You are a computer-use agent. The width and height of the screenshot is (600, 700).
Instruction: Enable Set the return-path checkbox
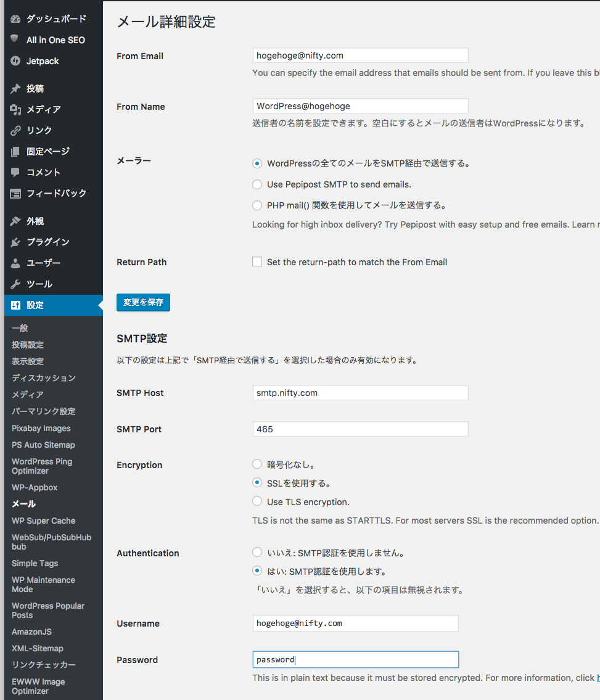[x=257, y=261]
